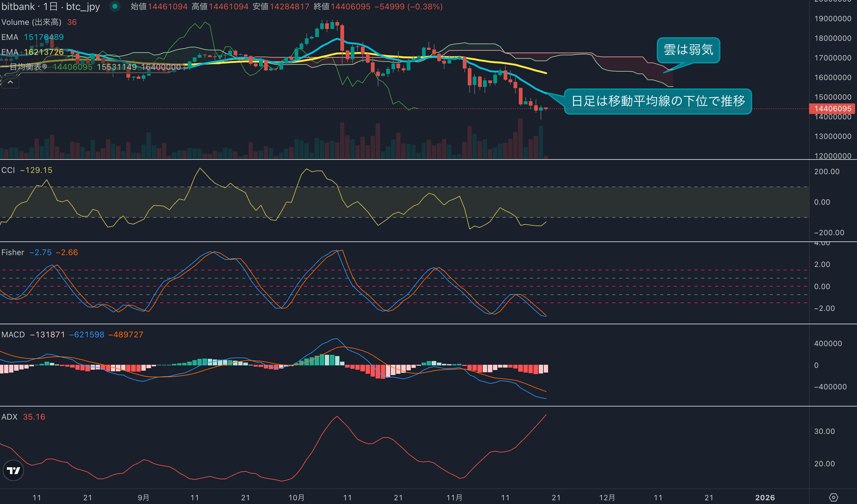Select the 日足は移動平均線の下位で推移 callout

click(658, 101)
